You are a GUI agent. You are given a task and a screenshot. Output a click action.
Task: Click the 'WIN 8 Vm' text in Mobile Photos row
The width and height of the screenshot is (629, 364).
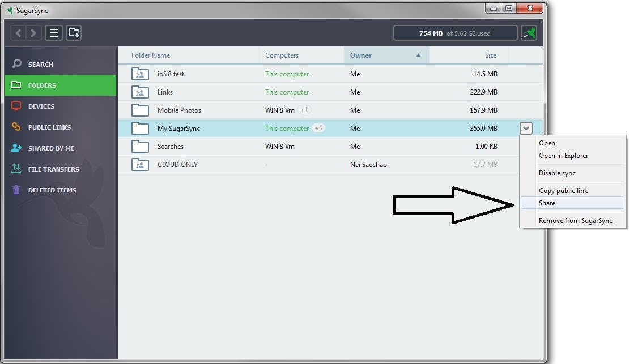click(279, 110)
